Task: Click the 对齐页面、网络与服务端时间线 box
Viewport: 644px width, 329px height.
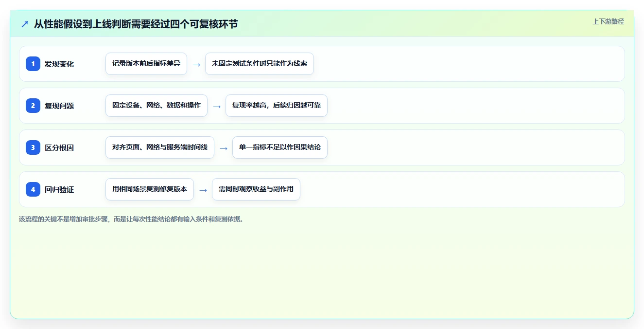Action: click(x=160, y=147)
